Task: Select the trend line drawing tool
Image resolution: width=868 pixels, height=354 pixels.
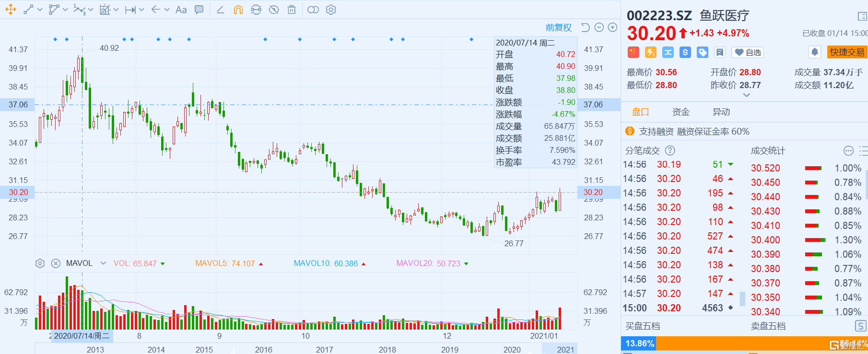Action: pyautogui.click(x=29, y=9)
